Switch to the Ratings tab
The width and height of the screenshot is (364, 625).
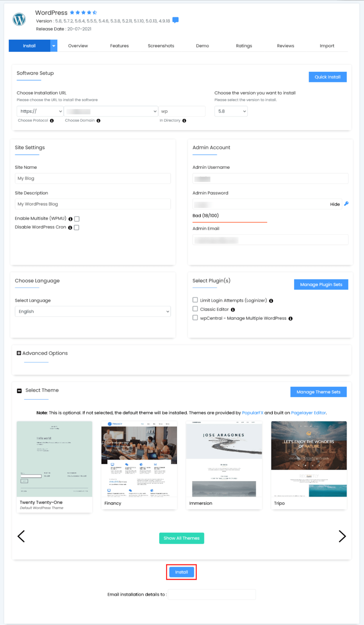[244, 46]
